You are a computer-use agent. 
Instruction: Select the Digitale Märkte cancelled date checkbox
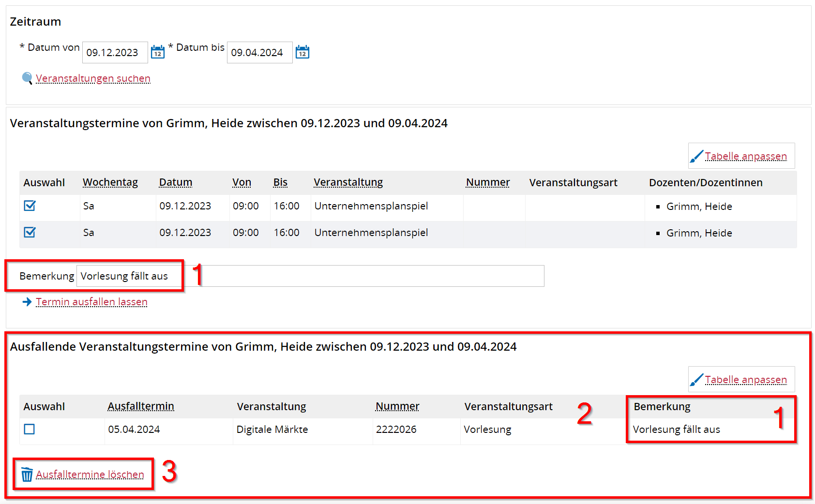point(30,429)
